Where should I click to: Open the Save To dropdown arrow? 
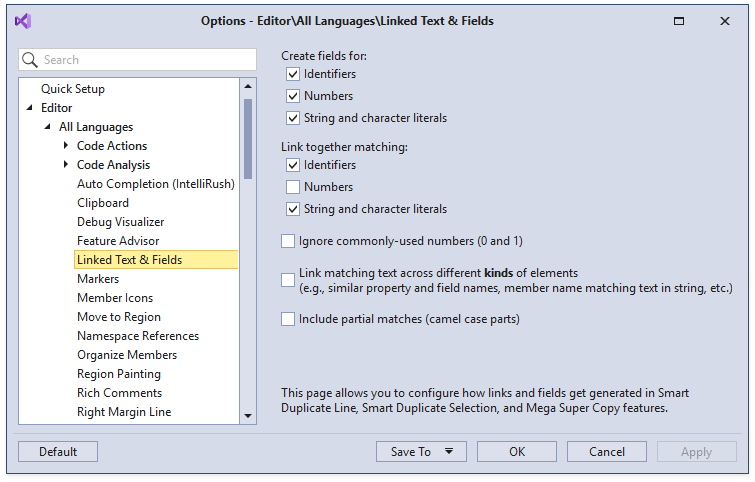coord(449,451)
